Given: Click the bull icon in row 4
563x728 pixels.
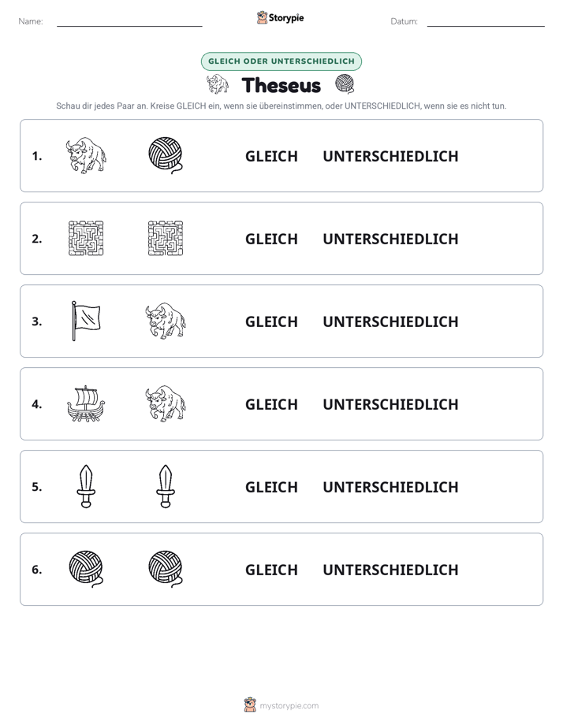Looking at the screenshot, I should tap(166, 403).
